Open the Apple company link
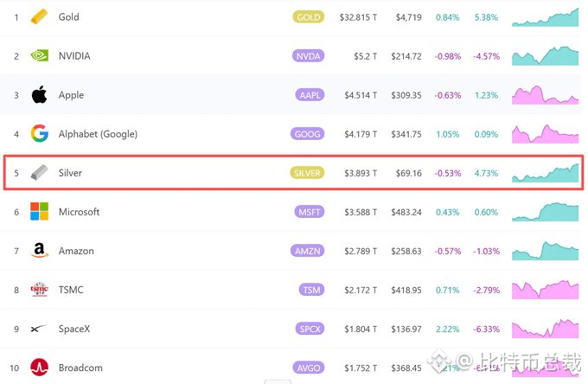The image size is (588, 384). pos(71,95)
